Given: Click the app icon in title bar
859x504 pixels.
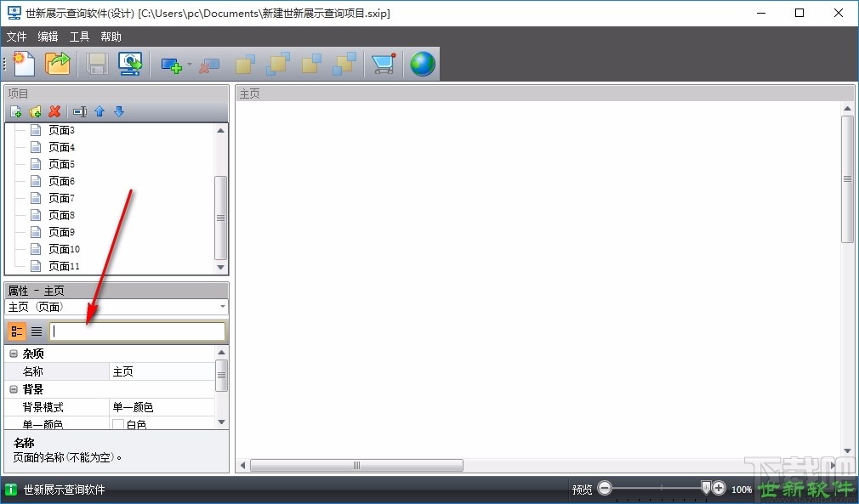Looking at the screenshot, I should [x=14, y=13].
